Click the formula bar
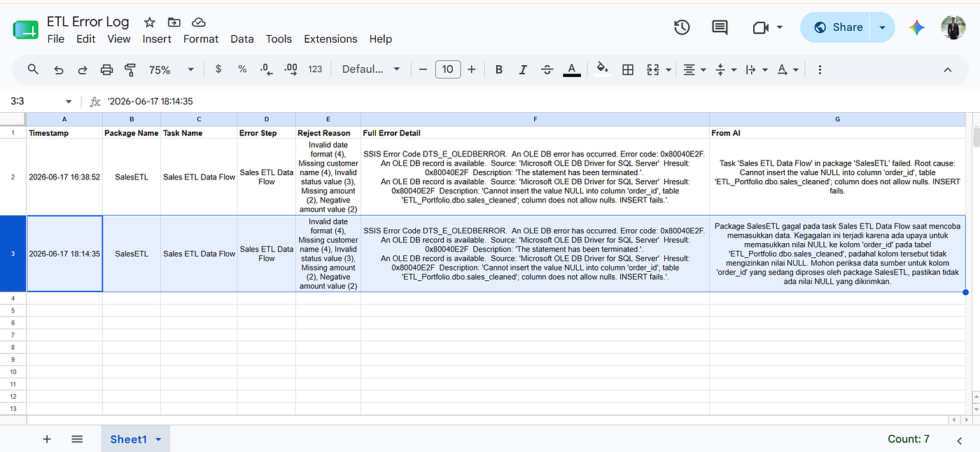Viewport: 980px width, 452px height. pyautogui.click(x=539, y=102)
